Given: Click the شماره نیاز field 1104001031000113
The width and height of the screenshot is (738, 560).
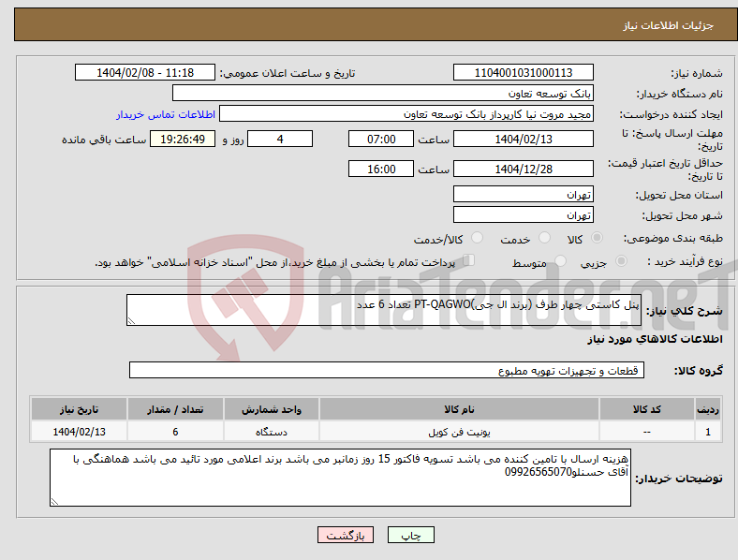Looking at the screenshot, I should pos(524,72).
